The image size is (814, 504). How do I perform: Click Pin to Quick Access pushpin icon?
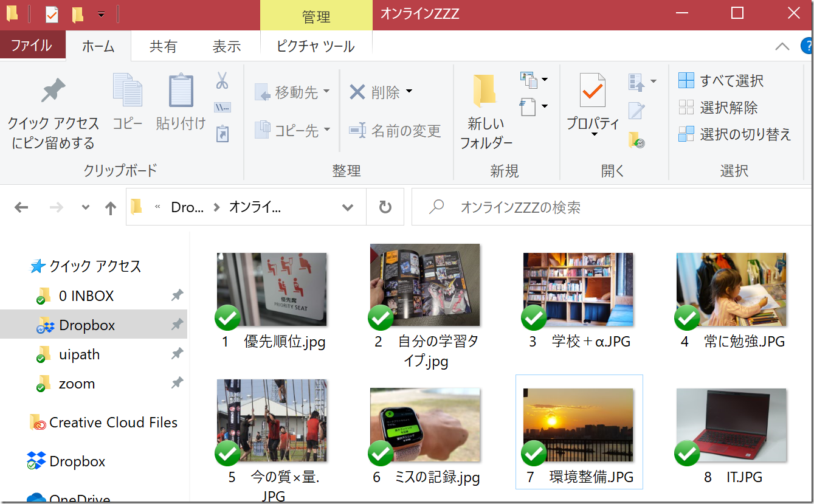click(x=53, y=91)
